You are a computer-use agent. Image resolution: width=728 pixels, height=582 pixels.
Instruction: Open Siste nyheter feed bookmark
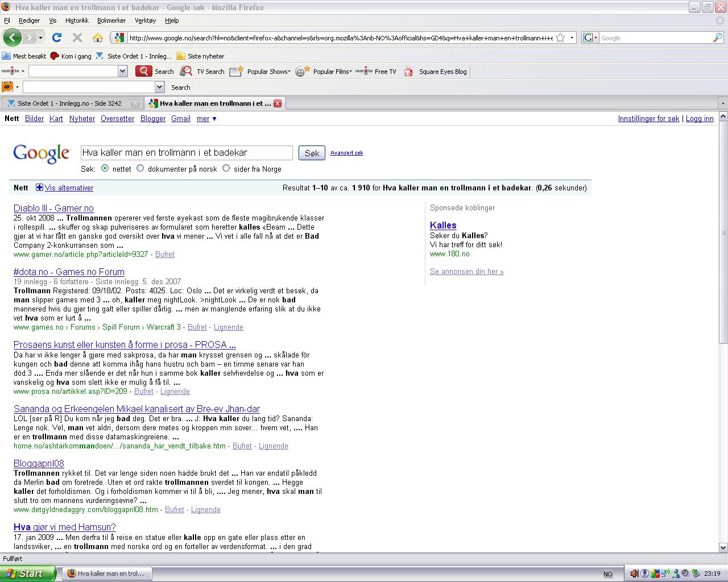click(200, 56)
